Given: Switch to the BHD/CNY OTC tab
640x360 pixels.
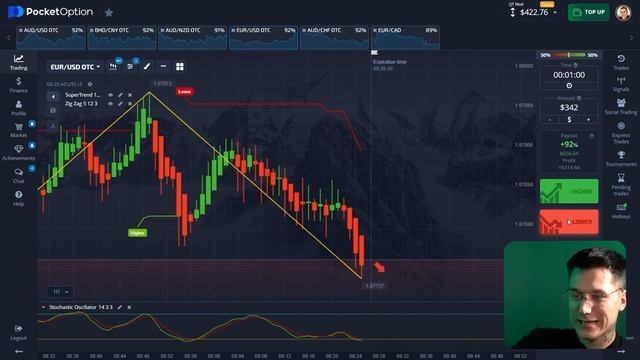Looking at the screenshot, I should click(x=122, y=38).
